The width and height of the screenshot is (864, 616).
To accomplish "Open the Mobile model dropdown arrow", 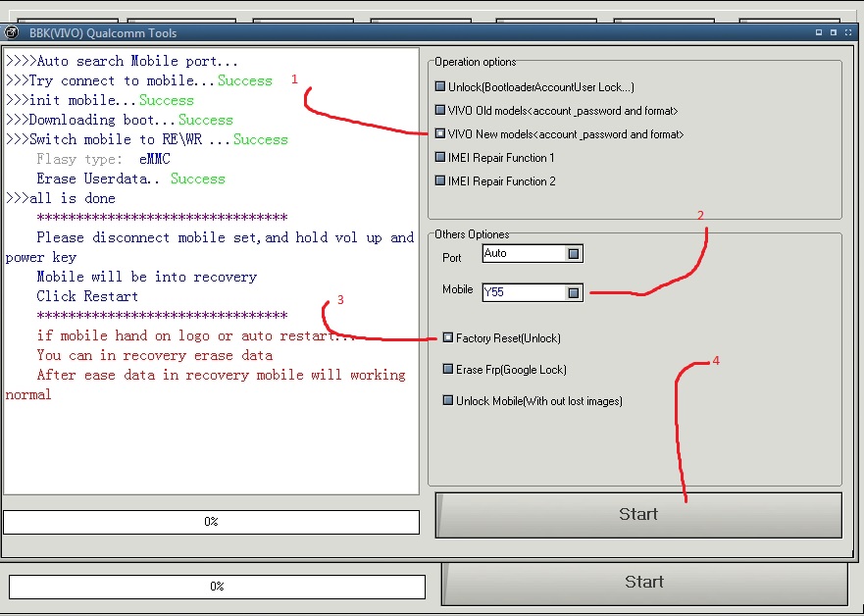I will (574, 292).
